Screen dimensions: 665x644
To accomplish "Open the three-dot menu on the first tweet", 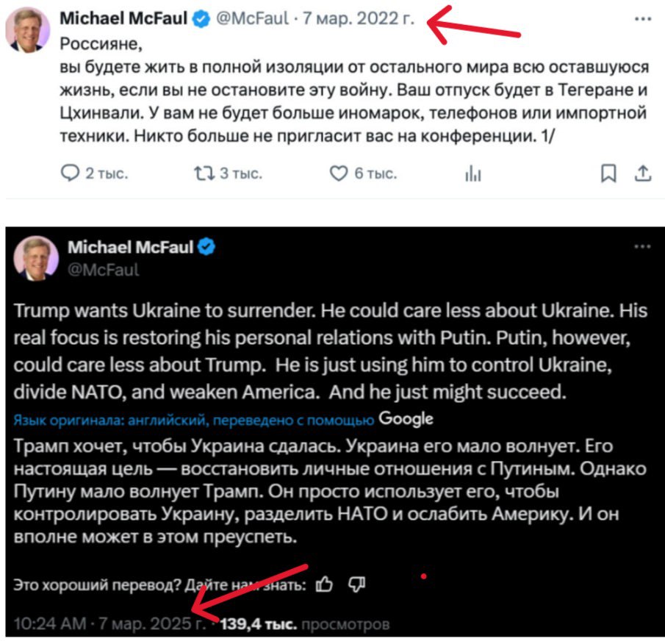I will tap(641, 19).
